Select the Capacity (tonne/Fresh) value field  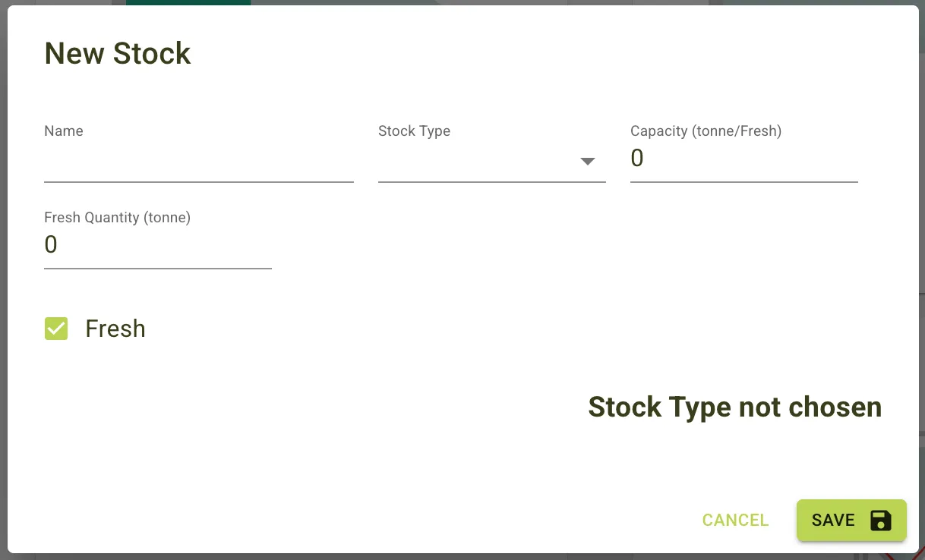pos(743,159)
